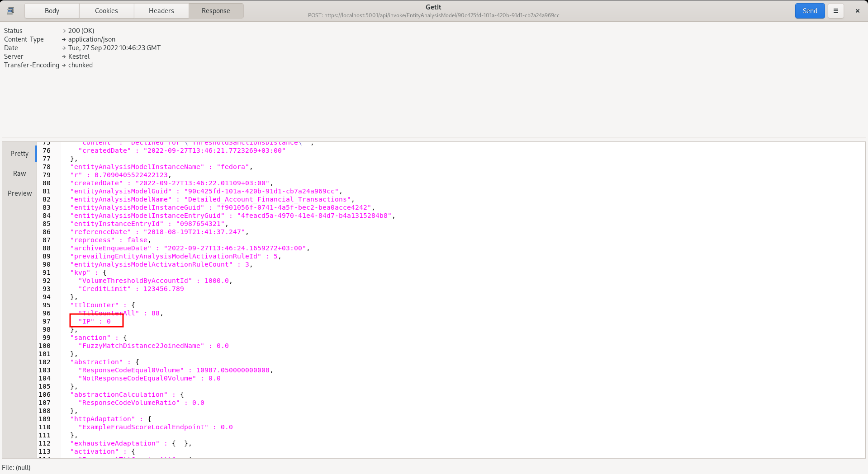Click the "activation" object line
868x474 pixels.
[103, 451]
